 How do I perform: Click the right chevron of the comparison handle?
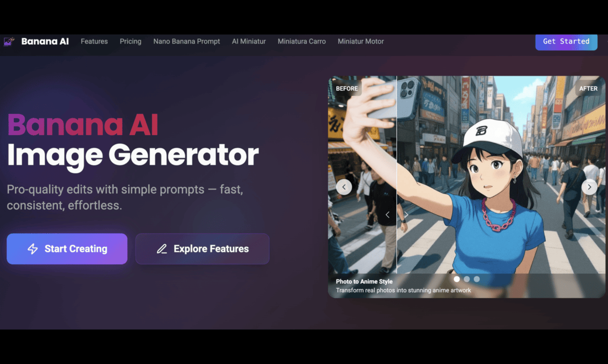click(406, 214)
